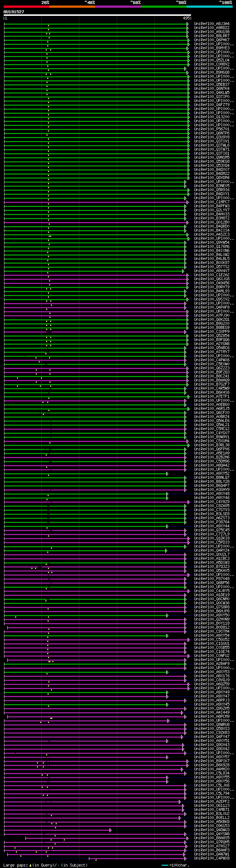Viewport: 236px width, 868px height.
Task: Click the UniRef100_A7PJ90 hit name
Action: [x=212, y=315]
